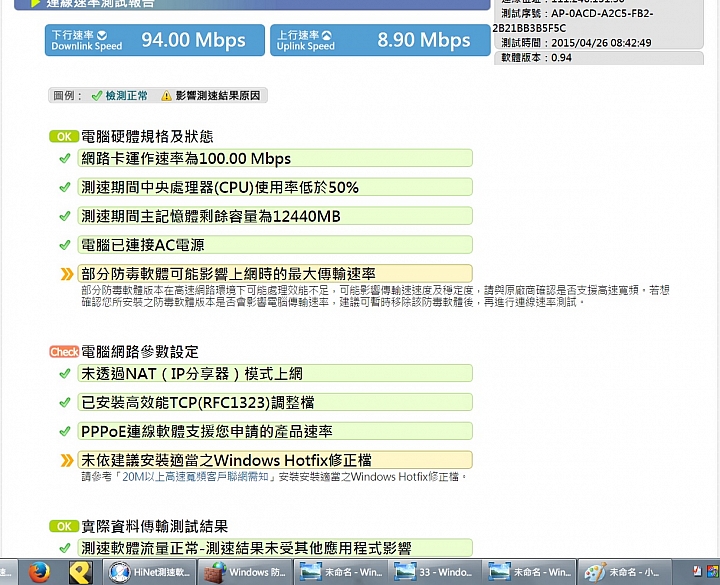This screenshot has width=720, height=585.
Task: Click the orange Check badge beside 電腦網路參數設定
Action: pyautogui.click(x=64, y=352)
